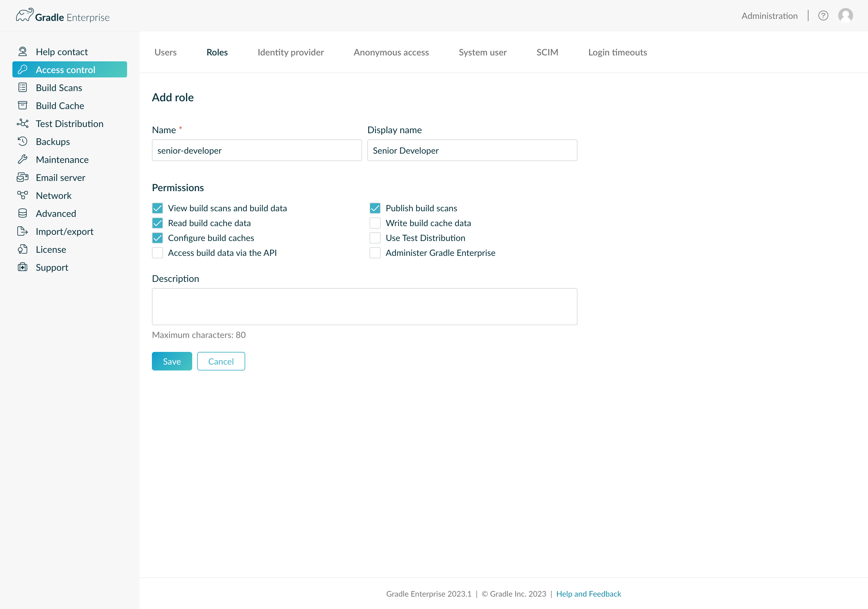Cancel adding the role
The image size is (868, 609).
point(221,361)
